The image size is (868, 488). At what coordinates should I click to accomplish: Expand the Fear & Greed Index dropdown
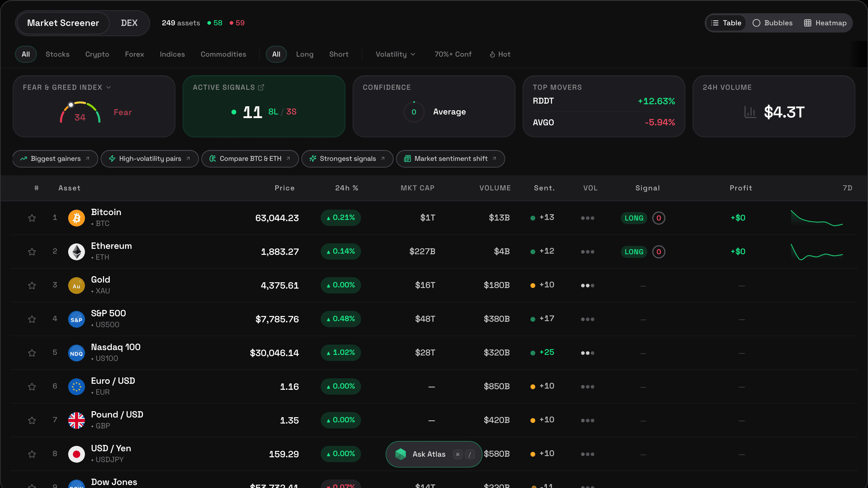click(108, 87)
